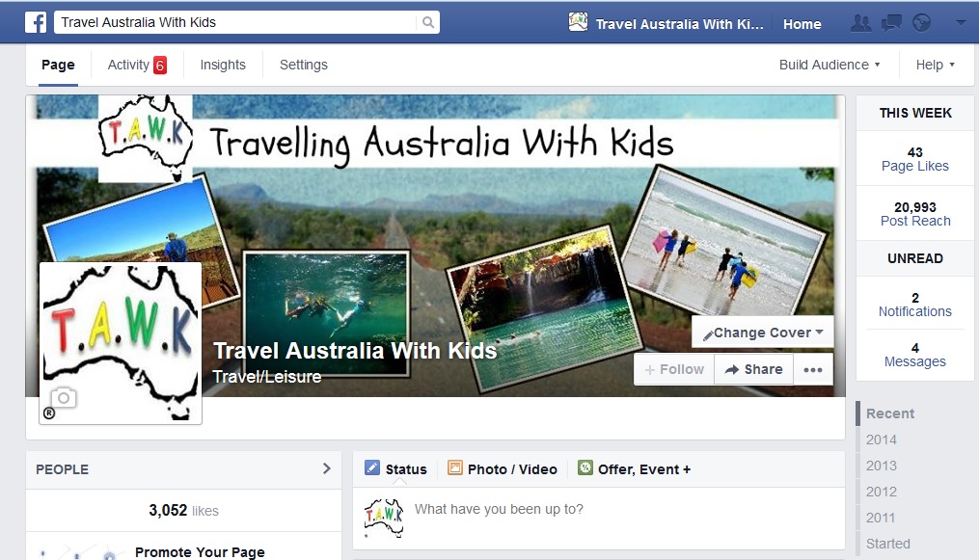Click the Activity notification badge showing 6
This screenshot has height=560, width=979.
(x=160, y=65)
